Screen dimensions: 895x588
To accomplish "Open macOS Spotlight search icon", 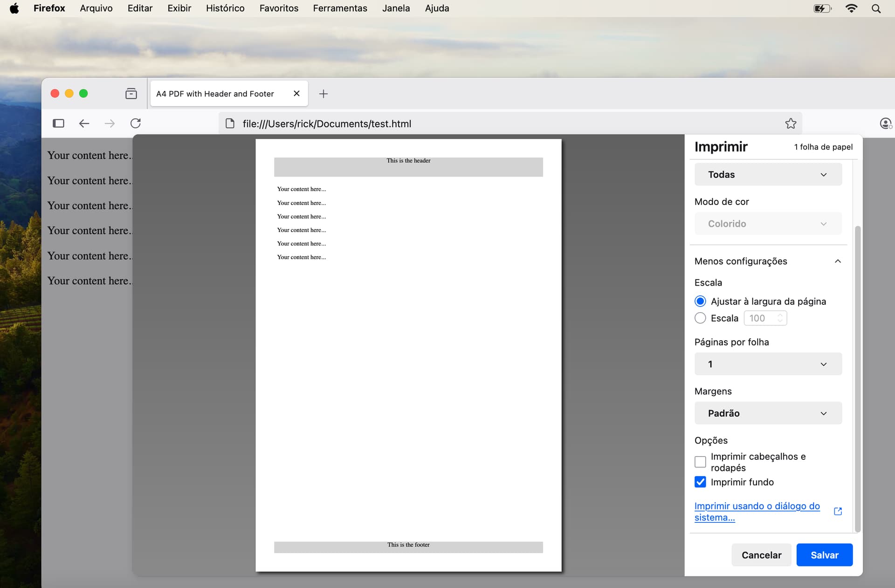I will [876, 8].
